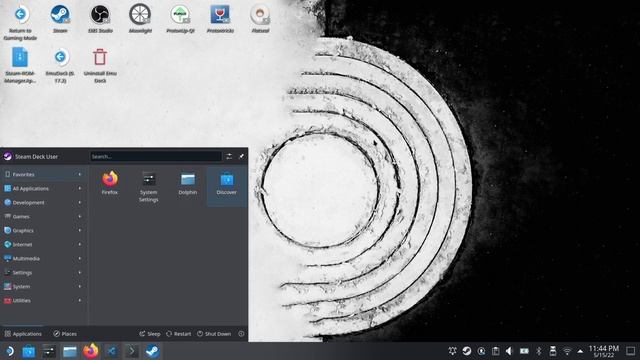Open the clipboard tray icon
Viewport: 640px width, 360px height.
click(x=496, y=351)
